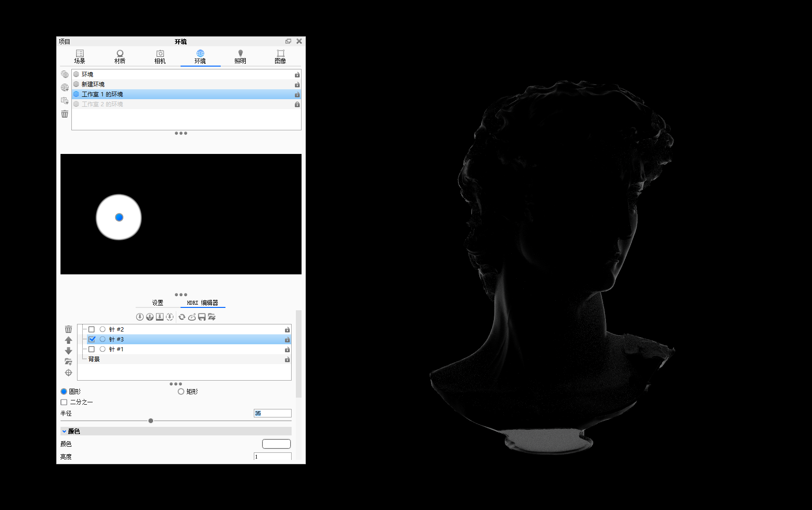Select the 工作室 2 的环境 entry
This screenshot has height=510, width=812.
coord(102,104)
